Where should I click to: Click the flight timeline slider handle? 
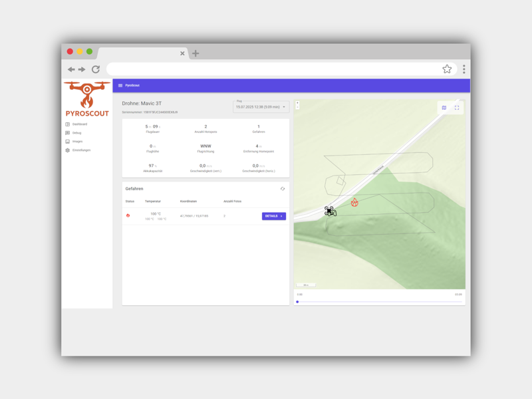pyautogui.click(x=297, y=302)
